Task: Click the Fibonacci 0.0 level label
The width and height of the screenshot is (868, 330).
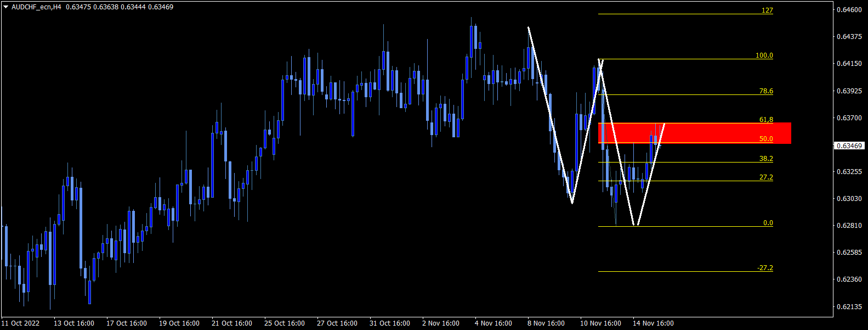Action: click(768, 223)
